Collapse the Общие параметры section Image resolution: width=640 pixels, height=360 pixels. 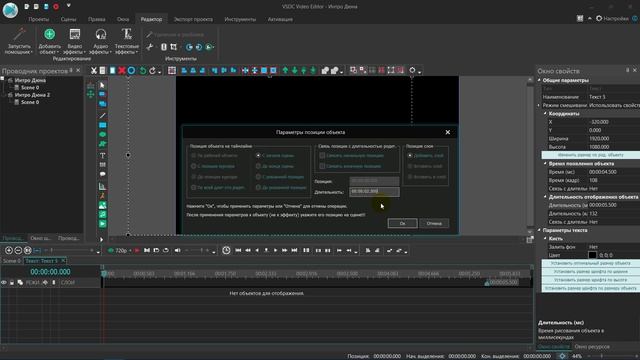[x=539, y=80]
